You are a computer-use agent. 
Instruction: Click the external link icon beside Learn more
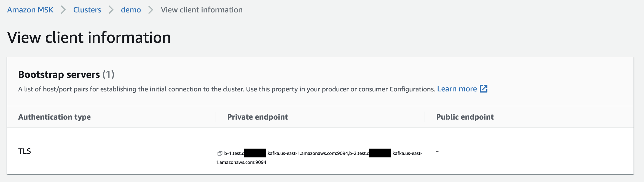coord(484,89)
